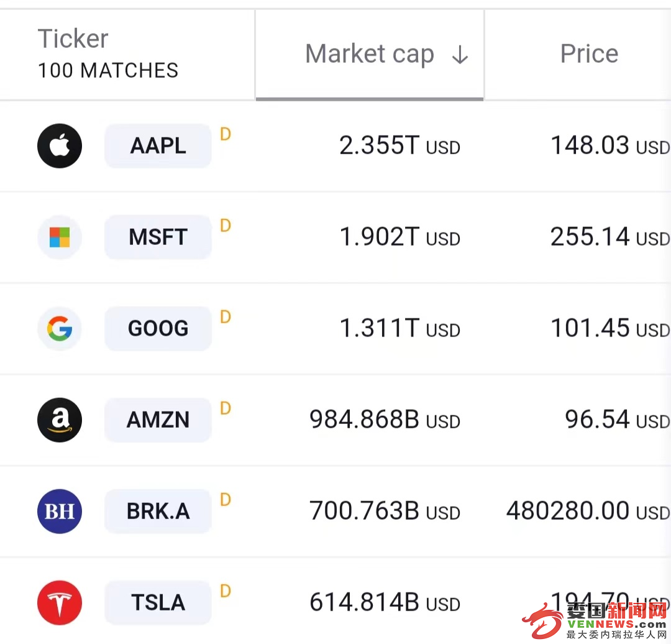This screenshot has width=671, height=644.
Task: Open the TSLA ticker symbol
Action: tap(158, 602)
